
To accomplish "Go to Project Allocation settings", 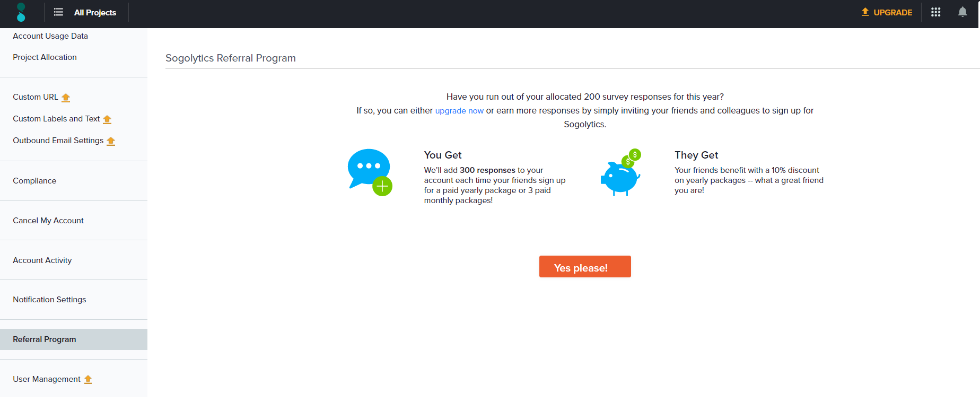I will (x=45, y=57).
